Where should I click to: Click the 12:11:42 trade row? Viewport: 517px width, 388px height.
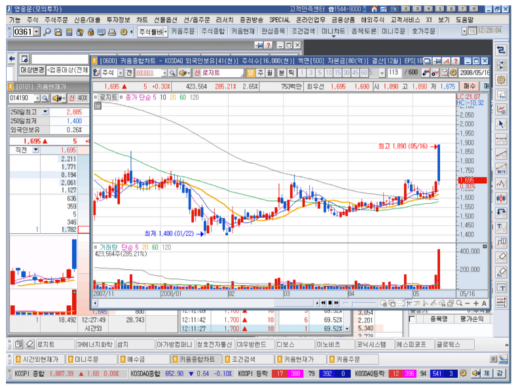(x=263, y=320)
